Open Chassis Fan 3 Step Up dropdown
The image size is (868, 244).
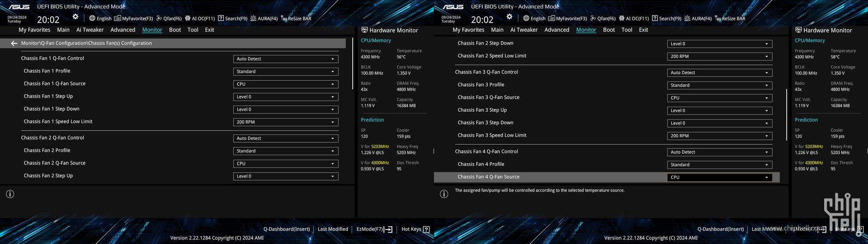pyautogui.click(x=720, y=111)
